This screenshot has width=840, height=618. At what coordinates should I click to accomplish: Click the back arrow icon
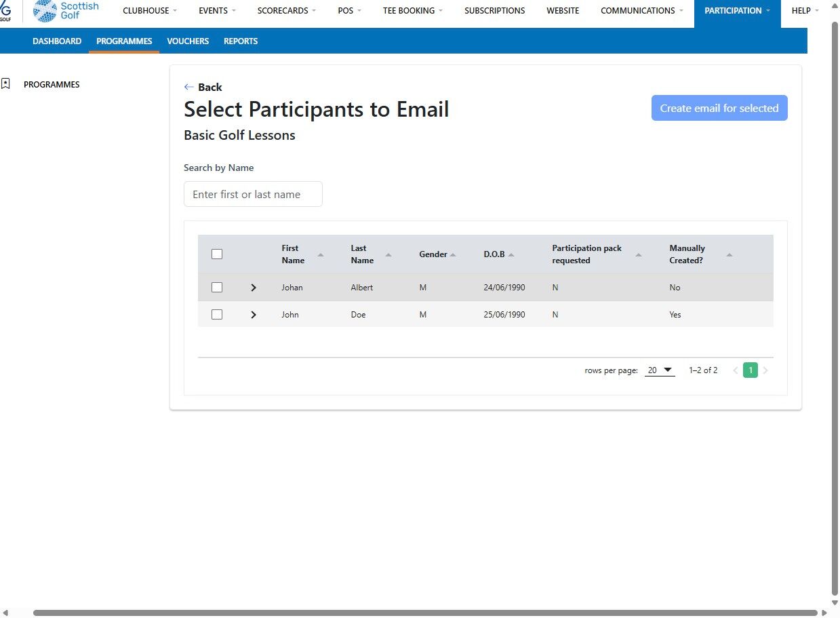coord(189,87)
